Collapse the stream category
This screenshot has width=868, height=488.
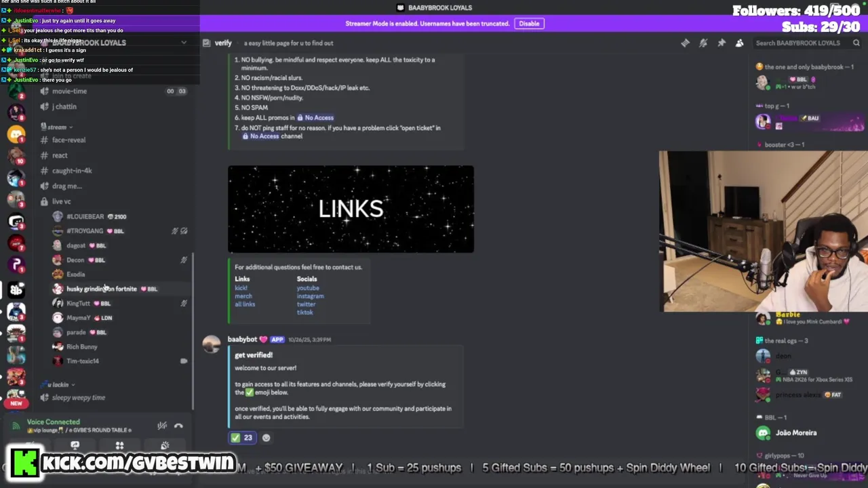point(57,127)
